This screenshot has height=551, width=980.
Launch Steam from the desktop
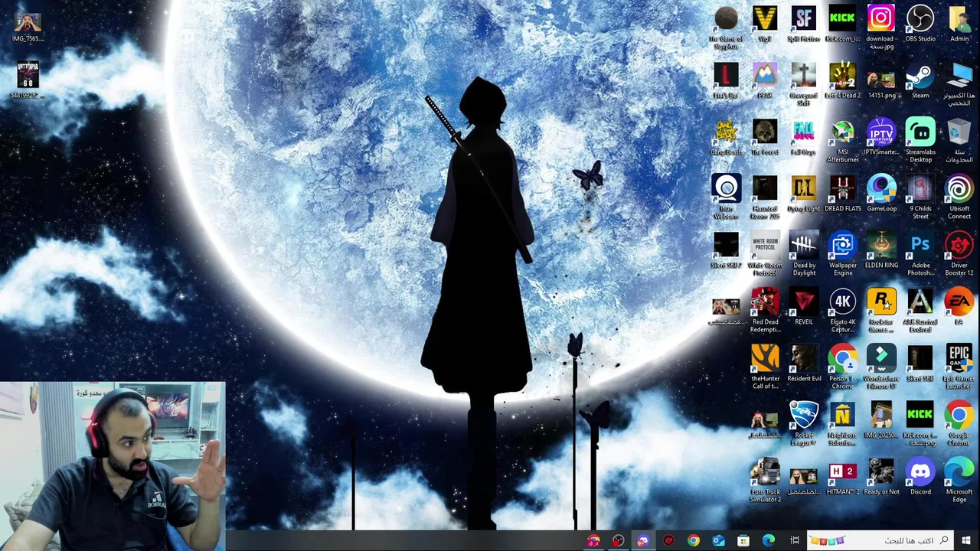[x=920, y=80]
